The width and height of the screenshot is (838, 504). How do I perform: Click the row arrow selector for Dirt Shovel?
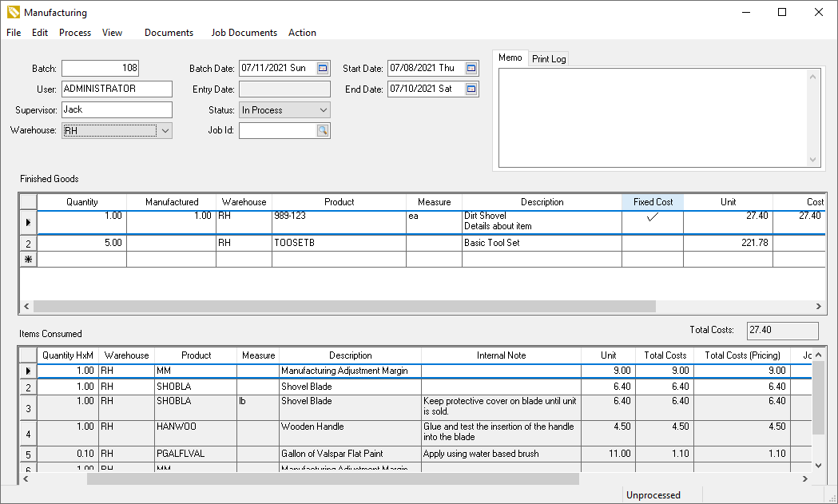pos(28,221)
